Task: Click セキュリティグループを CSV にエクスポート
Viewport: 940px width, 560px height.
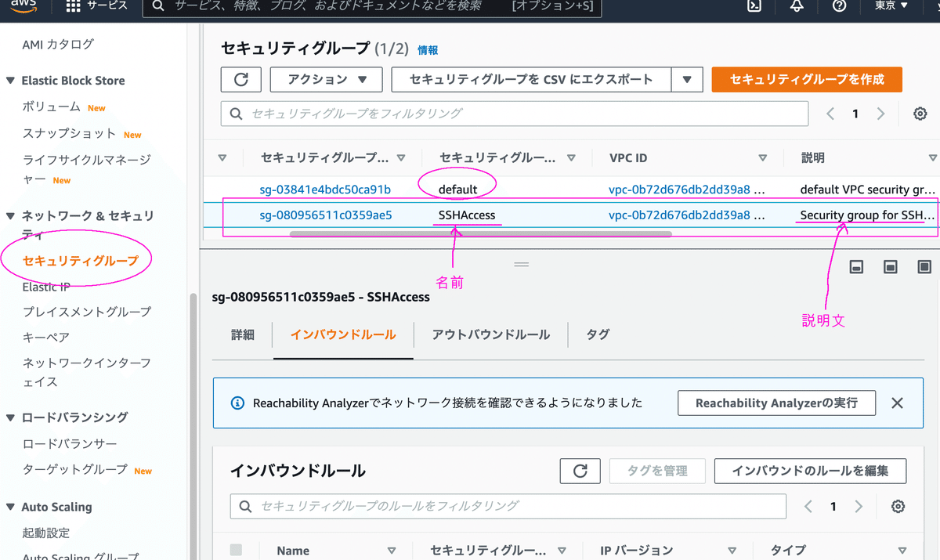Action: [x=531, y=79]
